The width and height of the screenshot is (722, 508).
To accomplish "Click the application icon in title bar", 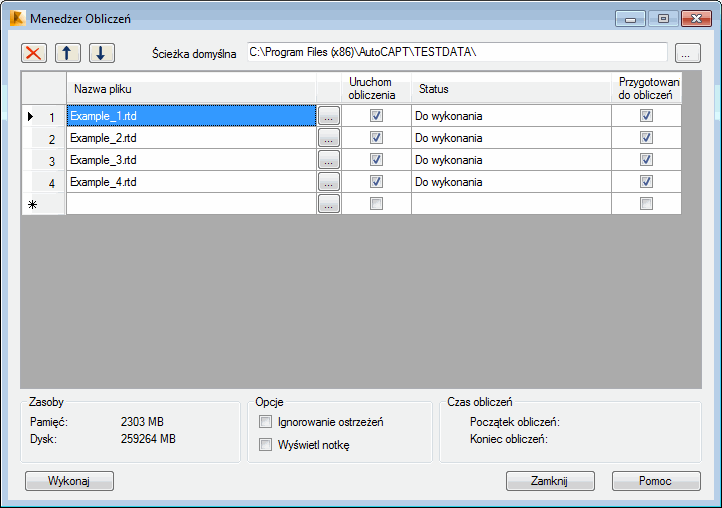I will point(17,18).
